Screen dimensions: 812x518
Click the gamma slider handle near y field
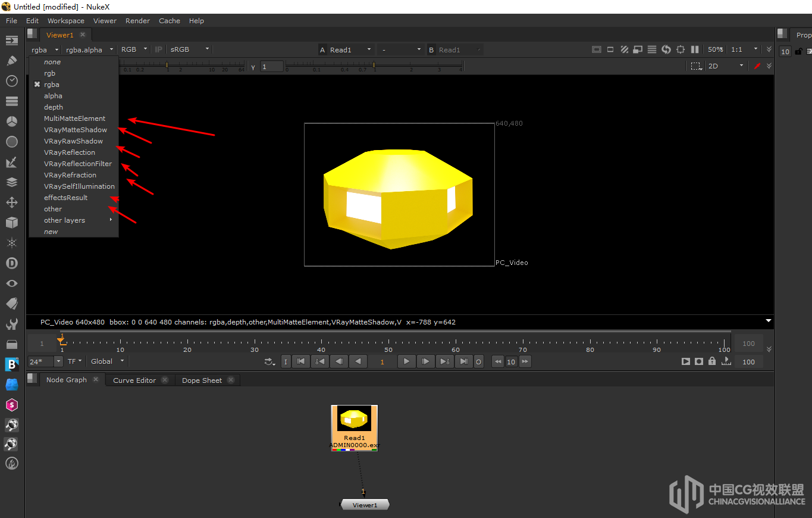[x=374, y=64]
